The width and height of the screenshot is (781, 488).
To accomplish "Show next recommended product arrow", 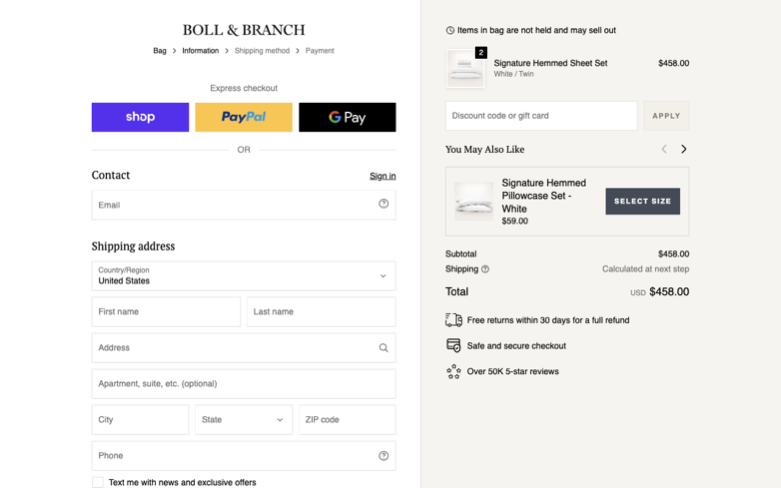I will point(683,149).
